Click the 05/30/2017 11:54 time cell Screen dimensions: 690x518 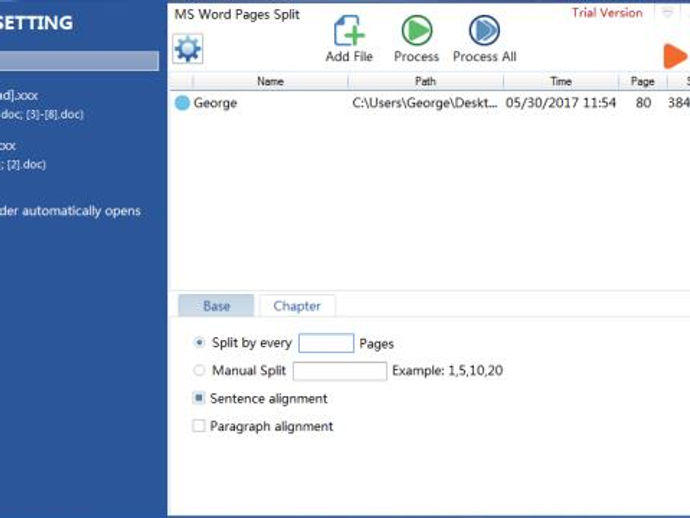560,103
